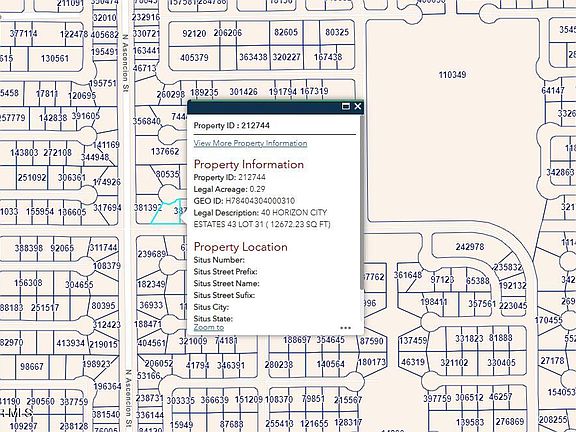Select parcel 377114

pyautogui.click(x=24, y=34)
